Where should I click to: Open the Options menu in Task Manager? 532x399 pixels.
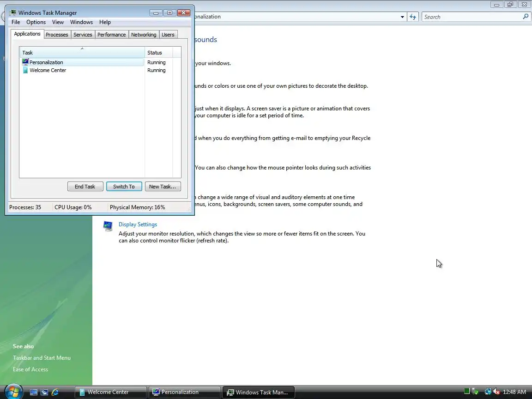[x=36, y=22]
